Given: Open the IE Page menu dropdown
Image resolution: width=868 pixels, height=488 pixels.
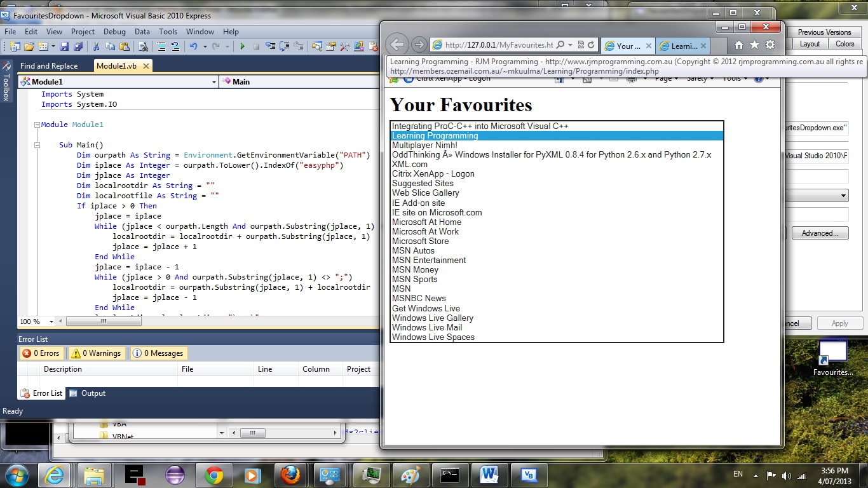Looking at the screenshot, I should click(667, 79).
